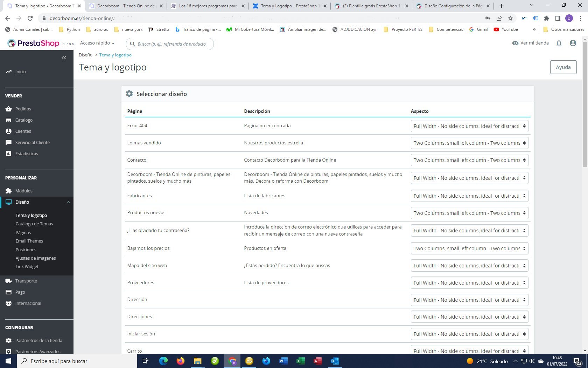Select the 'Nuestros productos estrella' description text
The height and width of the screenshot is (368, 588).
pos(274,143)
